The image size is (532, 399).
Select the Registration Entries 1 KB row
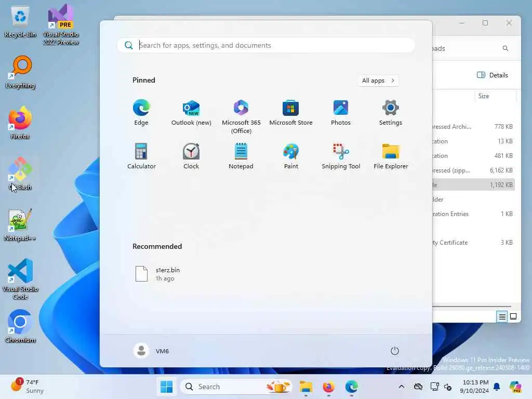click(x=474, y=214)
